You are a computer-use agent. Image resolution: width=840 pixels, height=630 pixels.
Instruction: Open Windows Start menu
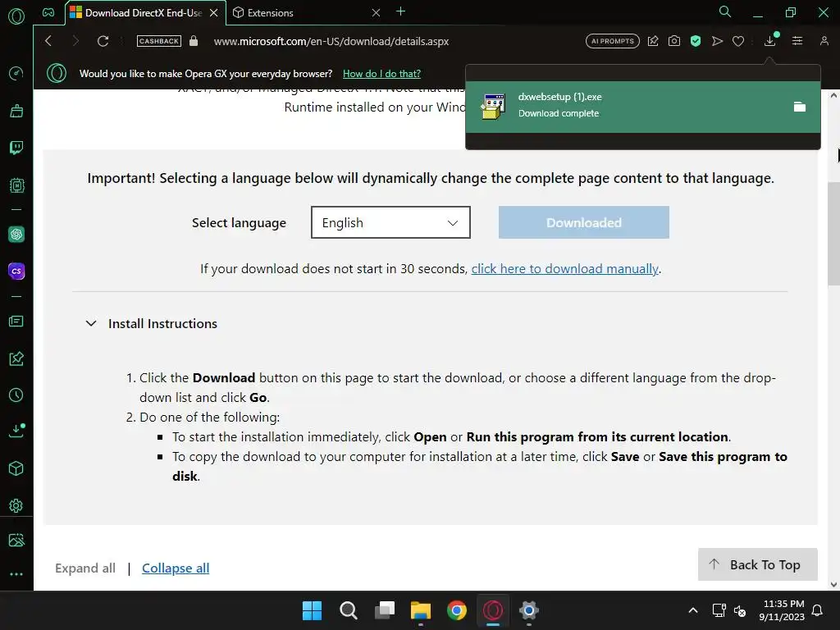pyautogui.click(x=312, y=610)
